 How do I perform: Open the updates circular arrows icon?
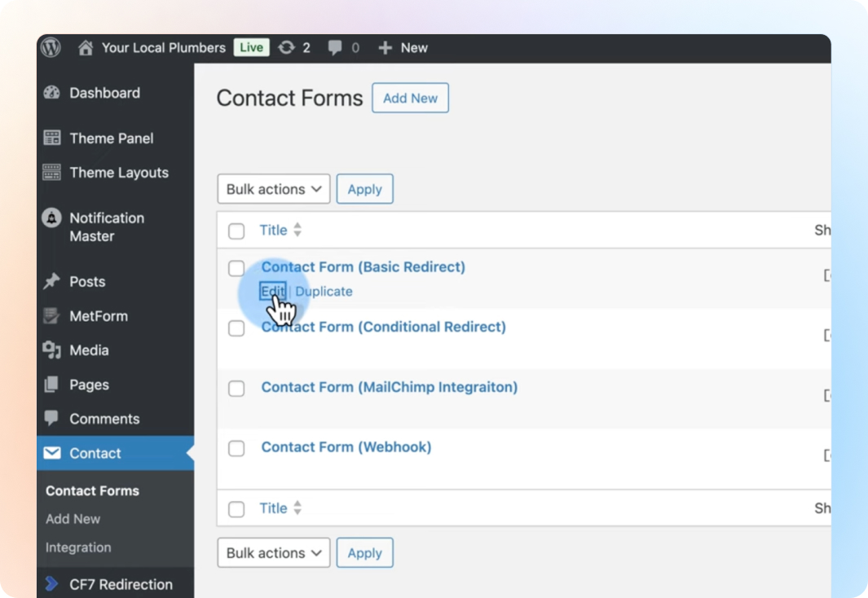pyautogui.click(x=286, y=47)
